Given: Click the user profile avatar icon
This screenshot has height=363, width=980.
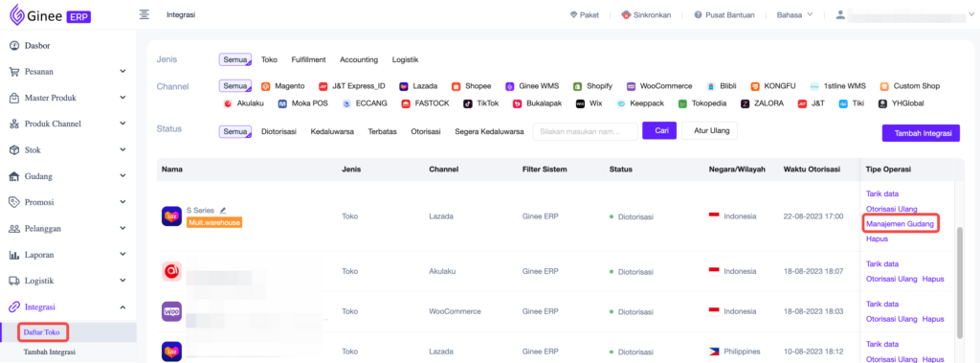Looking at the screenshot, I should point(840,14).
